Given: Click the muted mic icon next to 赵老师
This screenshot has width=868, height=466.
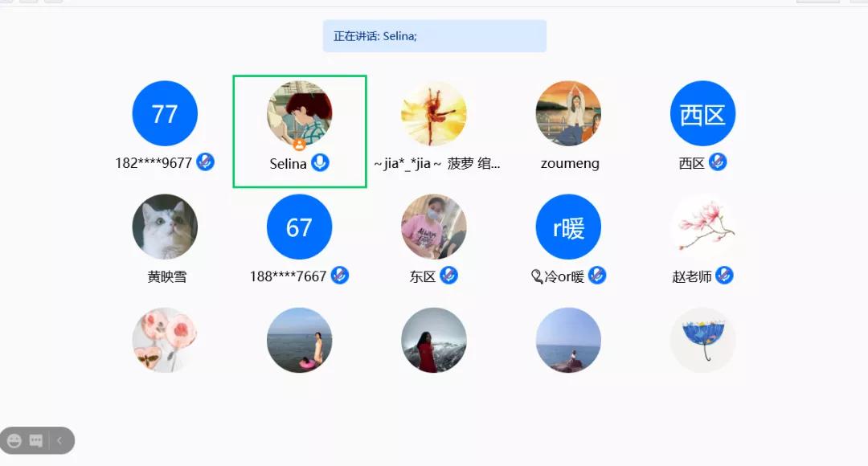Looking at the screenshot, I should click(x=725, y=275).
